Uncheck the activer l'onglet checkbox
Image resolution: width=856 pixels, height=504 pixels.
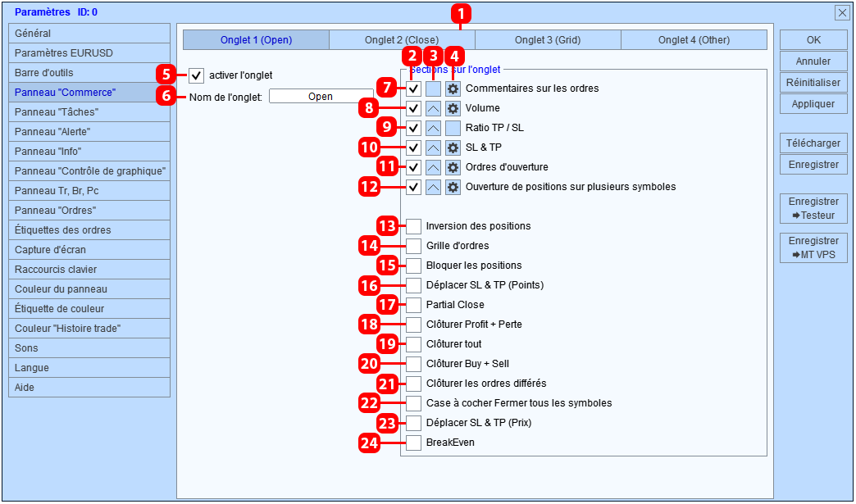coord(196,75)
